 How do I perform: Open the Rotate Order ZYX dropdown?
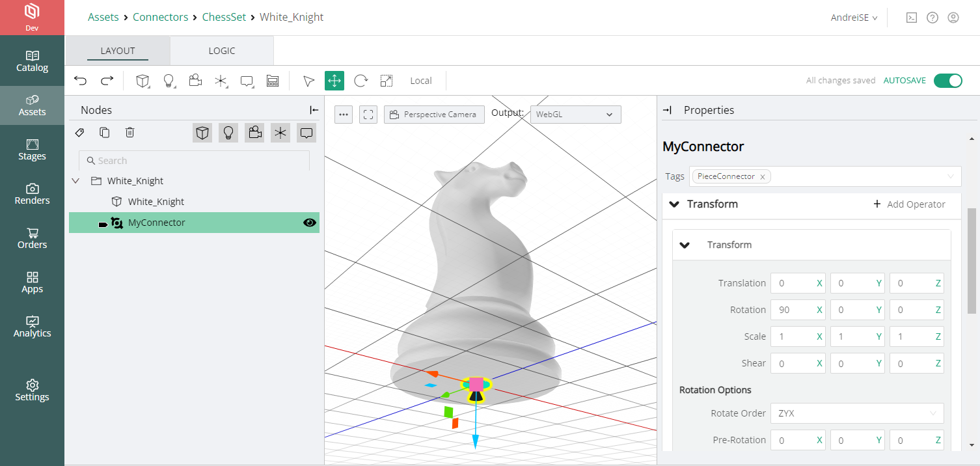[856, 413]
